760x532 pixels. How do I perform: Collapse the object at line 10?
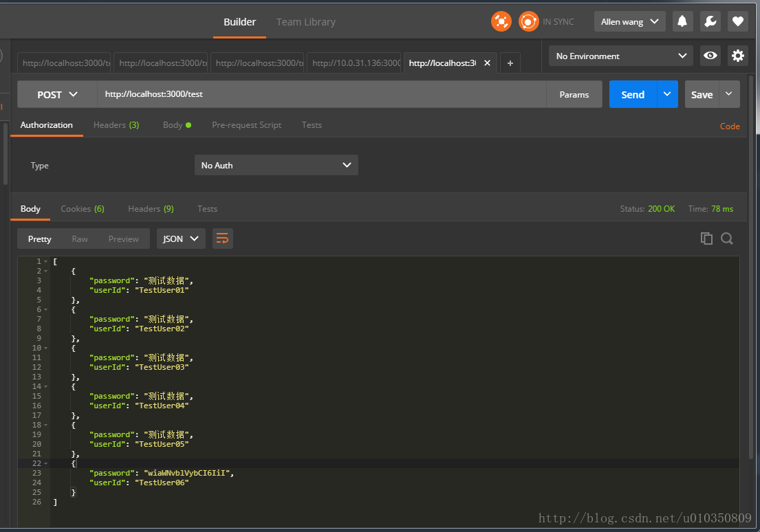click(46, 348)
